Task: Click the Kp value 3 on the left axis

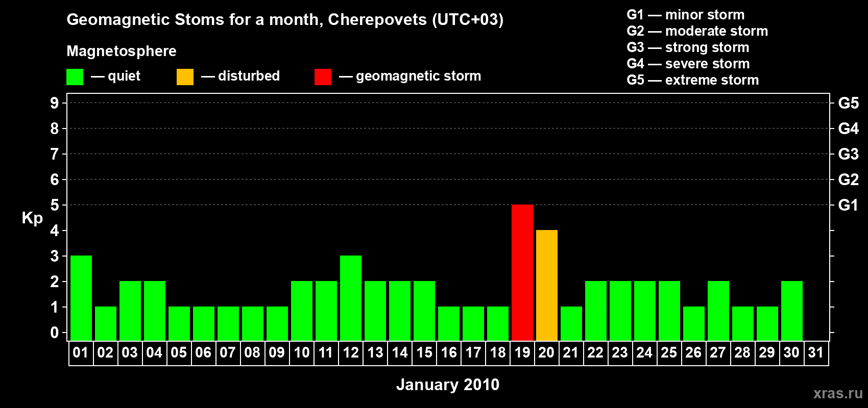Action: (55, 256)
